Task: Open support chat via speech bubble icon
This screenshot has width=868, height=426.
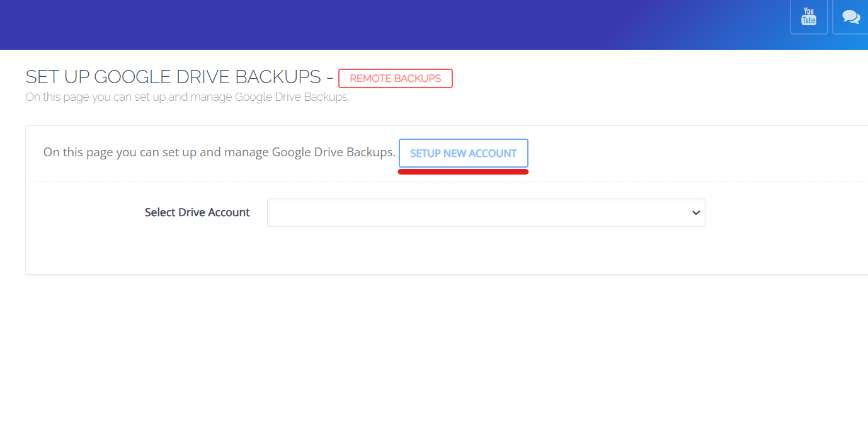Action: [x=850, y=16]
